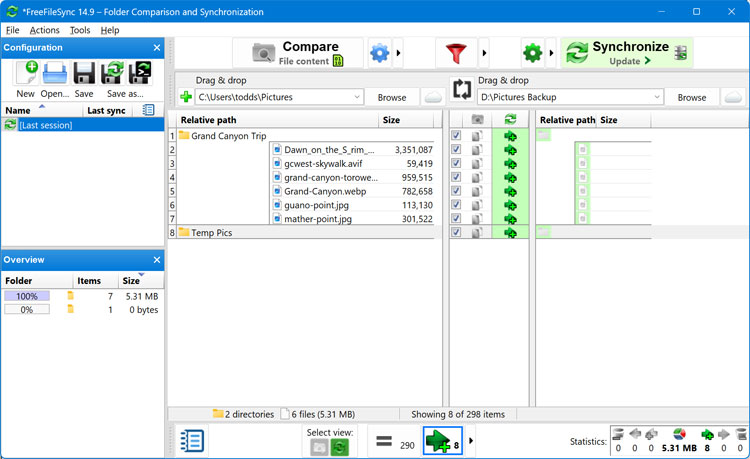Switch to action view green sync icon
The width and height of the screenshot is (750, 459).
340,448
